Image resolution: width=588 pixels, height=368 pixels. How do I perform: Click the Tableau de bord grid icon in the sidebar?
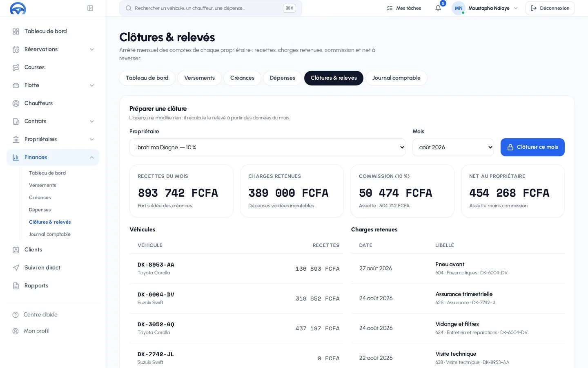click(16, 31)
